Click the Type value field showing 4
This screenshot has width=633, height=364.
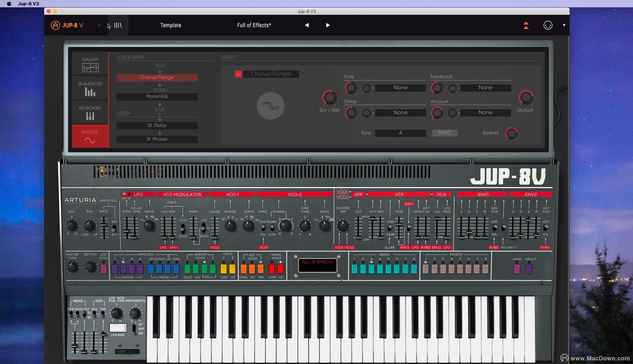(x=400, y=133)
